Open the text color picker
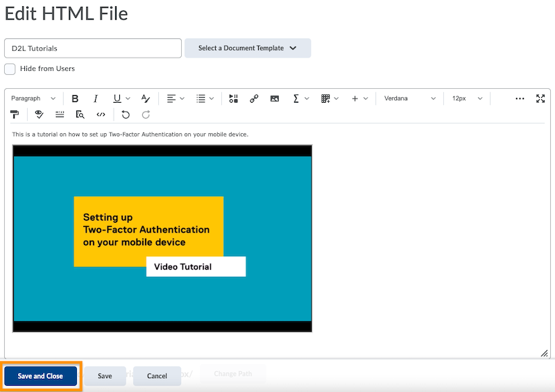The width and height of the screenshot is (555, 392). click(x=146, y=99)
